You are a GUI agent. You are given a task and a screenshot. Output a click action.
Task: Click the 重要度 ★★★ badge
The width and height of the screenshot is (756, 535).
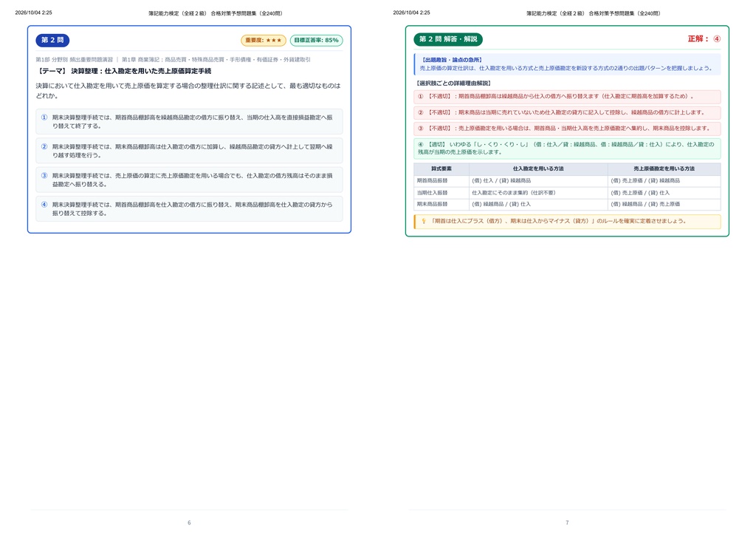click(x=264, y=40)
